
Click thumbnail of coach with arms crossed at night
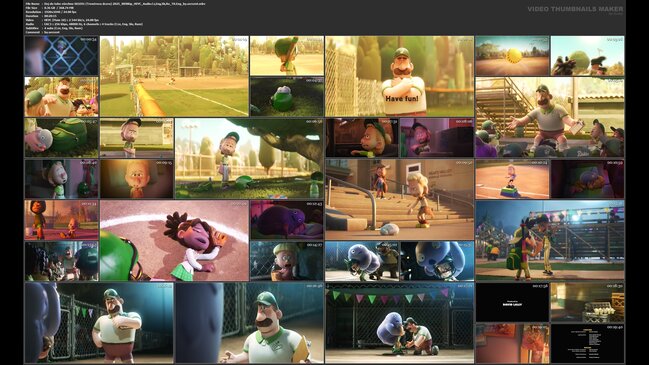99,323
